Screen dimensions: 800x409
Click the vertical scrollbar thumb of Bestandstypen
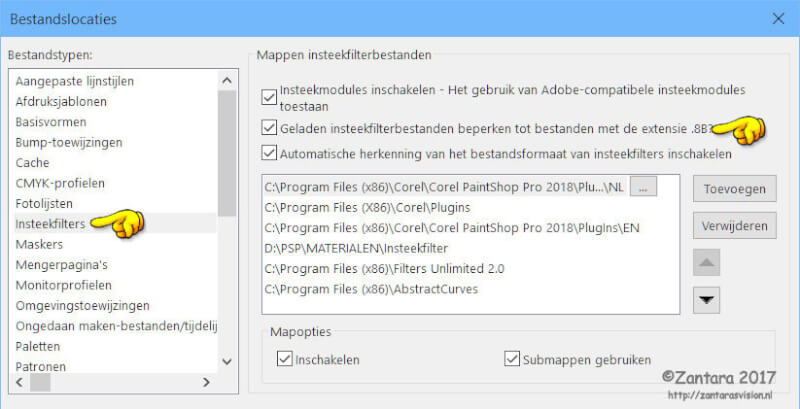(227, 153)
